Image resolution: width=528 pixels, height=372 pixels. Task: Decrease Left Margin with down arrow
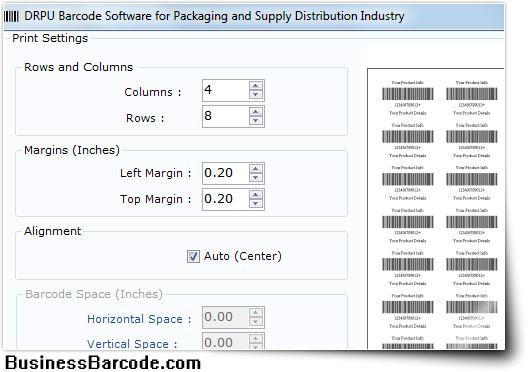pyautogui.click(x=256, y=178)
